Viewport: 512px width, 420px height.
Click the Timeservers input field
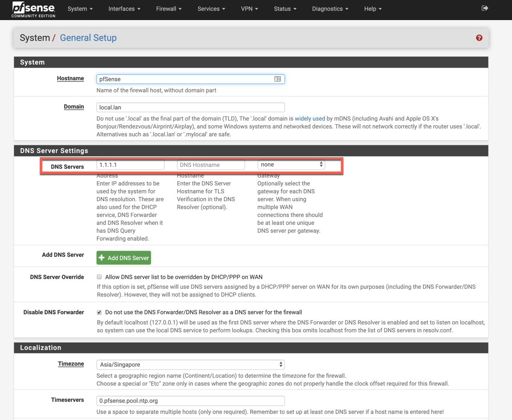click(190, 401)
